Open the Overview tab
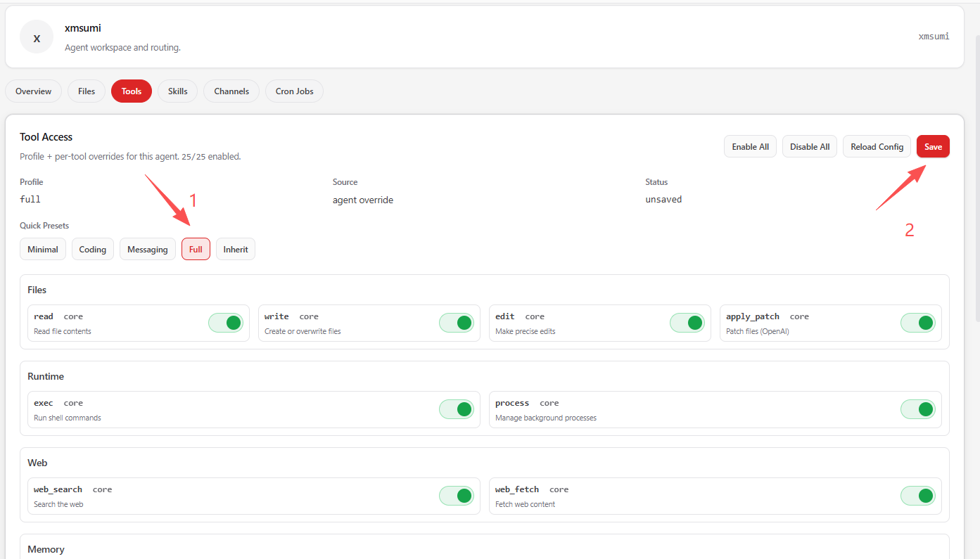The image size is (980, 559). 34,91
